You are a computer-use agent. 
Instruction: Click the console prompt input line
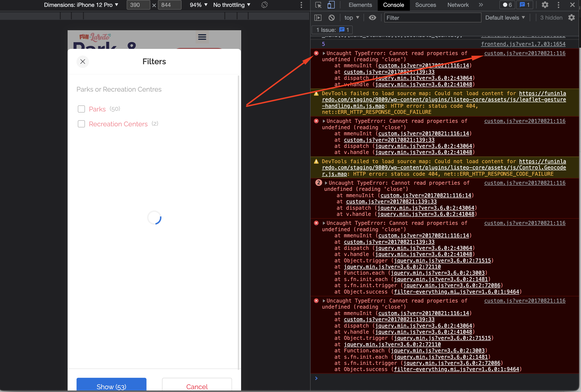click(445, 378)
